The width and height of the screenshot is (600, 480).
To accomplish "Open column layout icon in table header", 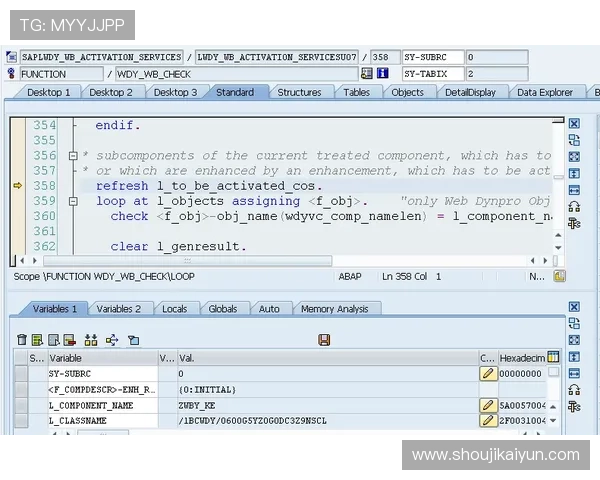I will (553, 357).
